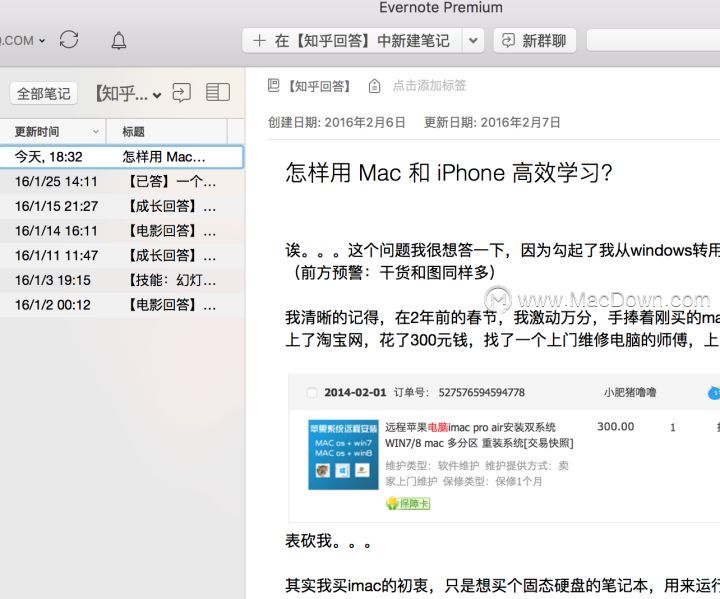Click the 创建日期 2016年2月6日 info
Image resolution: width=720 pixels, height=599 pixels.
[337, 123]
